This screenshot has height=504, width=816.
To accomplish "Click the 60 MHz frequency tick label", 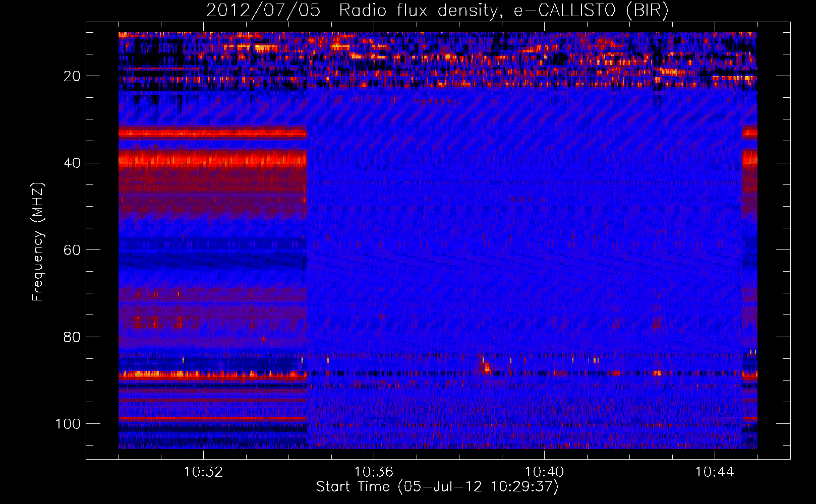I will (x=72, y=250).
